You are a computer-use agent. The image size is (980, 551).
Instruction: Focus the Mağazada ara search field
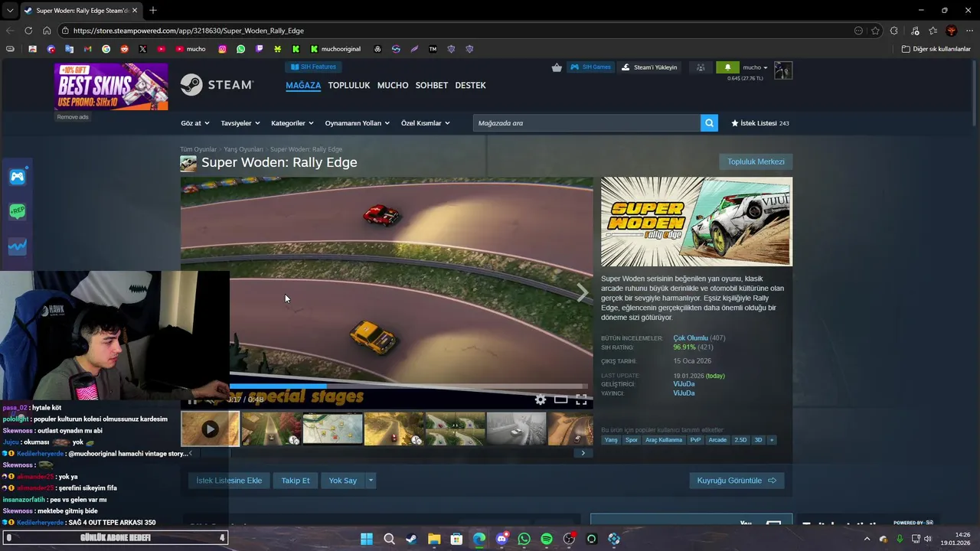[x=586, y=123]
